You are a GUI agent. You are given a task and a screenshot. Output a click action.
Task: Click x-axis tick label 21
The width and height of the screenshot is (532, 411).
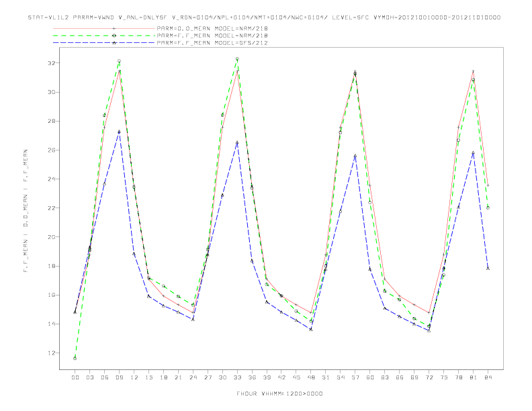[178, 377]
